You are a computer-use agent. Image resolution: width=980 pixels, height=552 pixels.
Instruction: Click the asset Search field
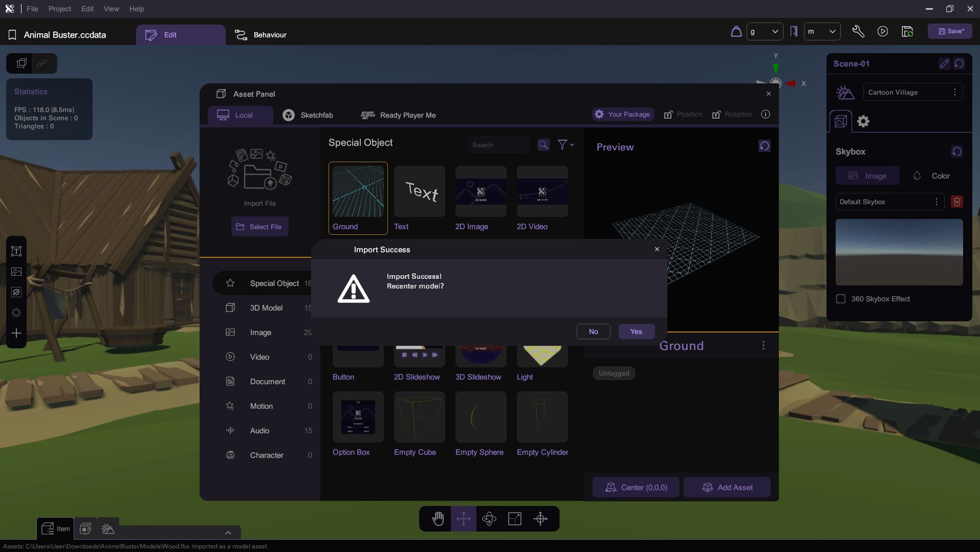[498, 145]
